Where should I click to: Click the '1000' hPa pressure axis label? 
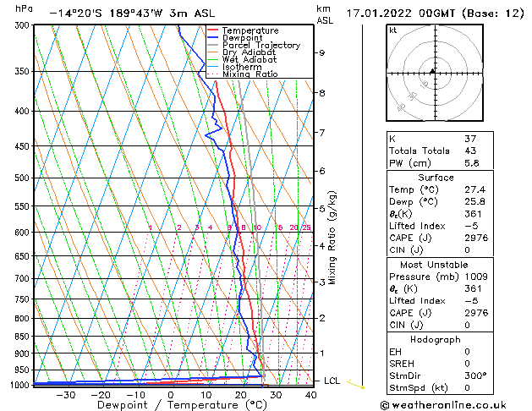(x=21, y=385)
